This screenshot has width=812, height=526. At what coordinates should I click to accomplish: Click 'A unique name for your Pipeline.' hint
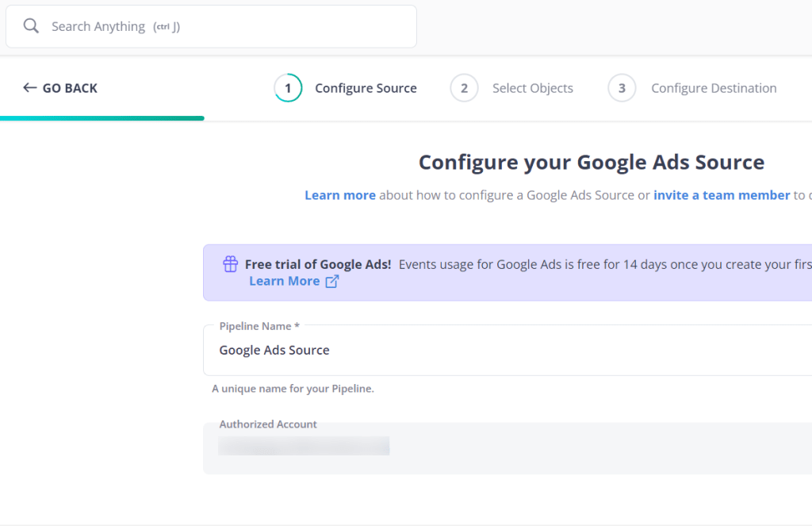click(x=293, y=388)
